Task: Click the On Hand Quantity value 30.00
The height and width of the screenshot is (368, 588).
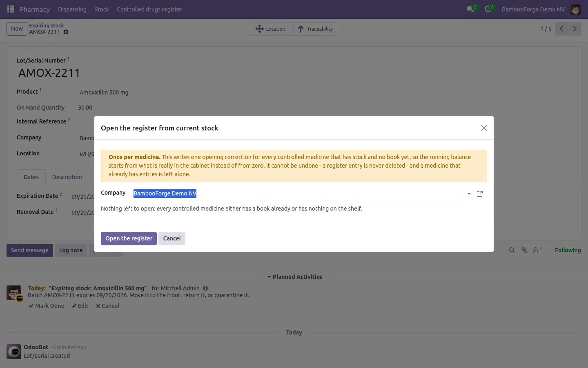Action: (85, 108)
